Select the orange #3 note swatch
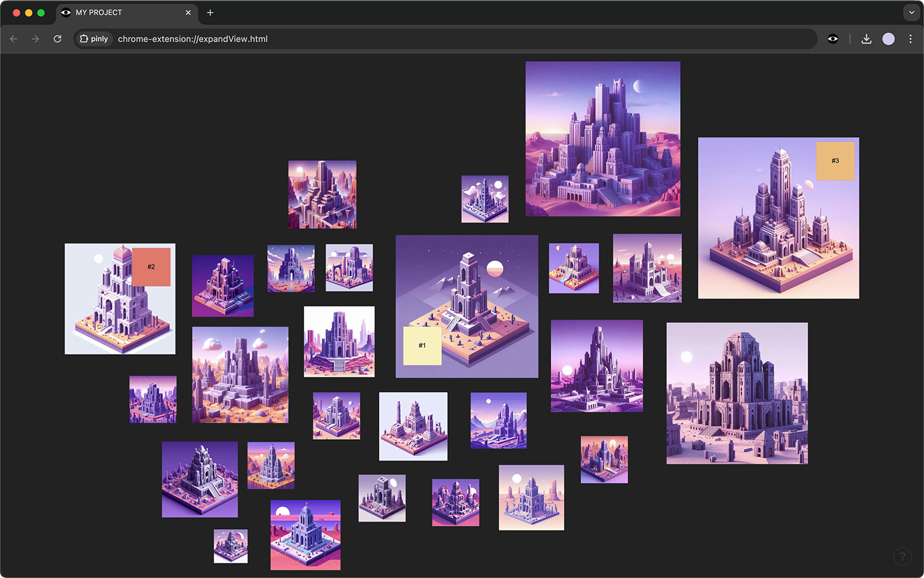924x578 pixels. pos(835,161)
